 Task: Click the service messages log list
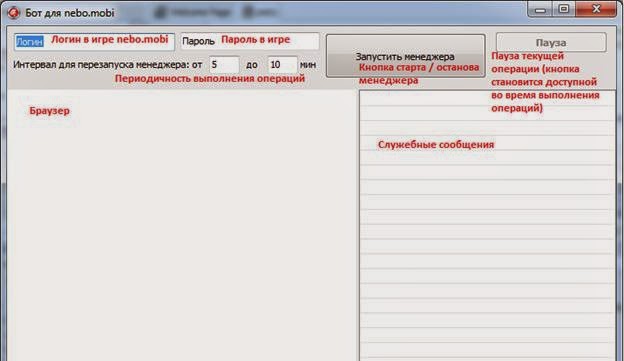[x=488, y=225]
